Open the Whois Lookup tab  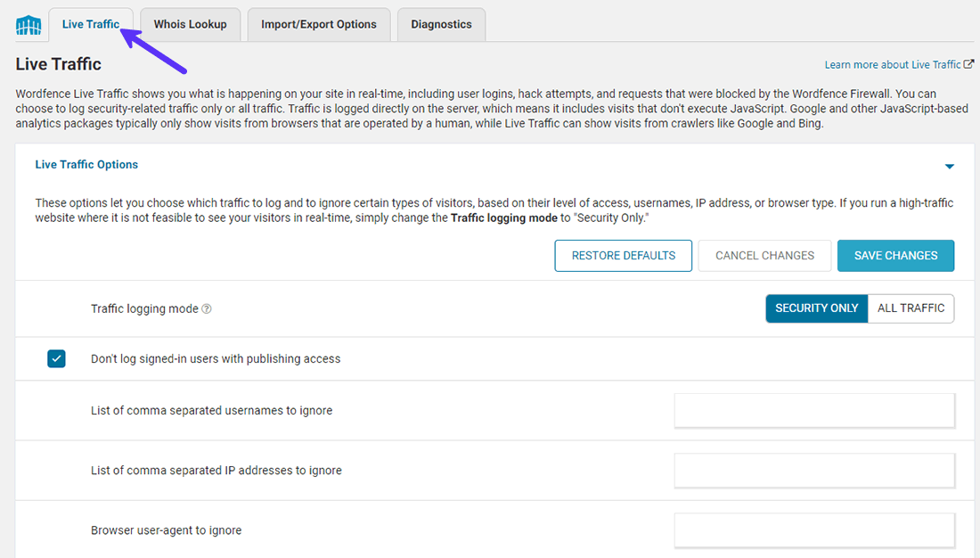(190, 25)
